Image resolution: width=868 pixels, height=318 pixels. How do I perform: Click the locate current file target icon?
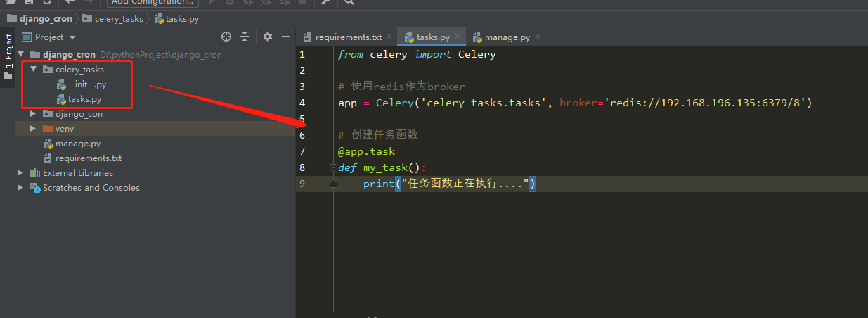click(226, 37)
